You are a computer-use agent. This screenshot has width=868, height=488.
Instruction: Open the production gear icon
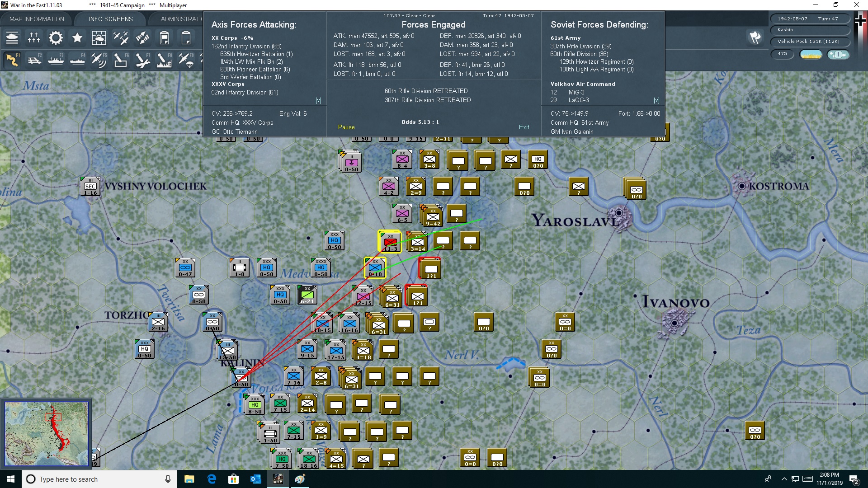[x=56, y=38]
